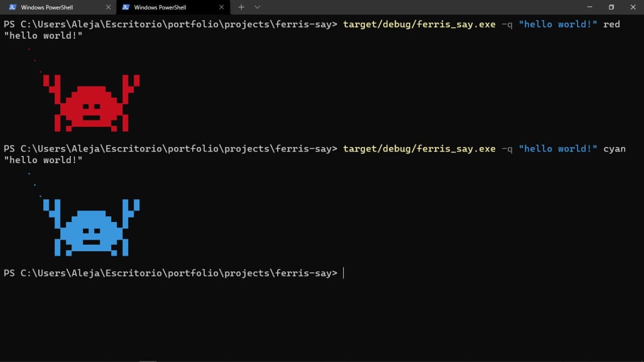This screenshot has height=362, width=644.
Task: Click the active second tab's PowerShell icon
Action: click(x=126, y=7)
